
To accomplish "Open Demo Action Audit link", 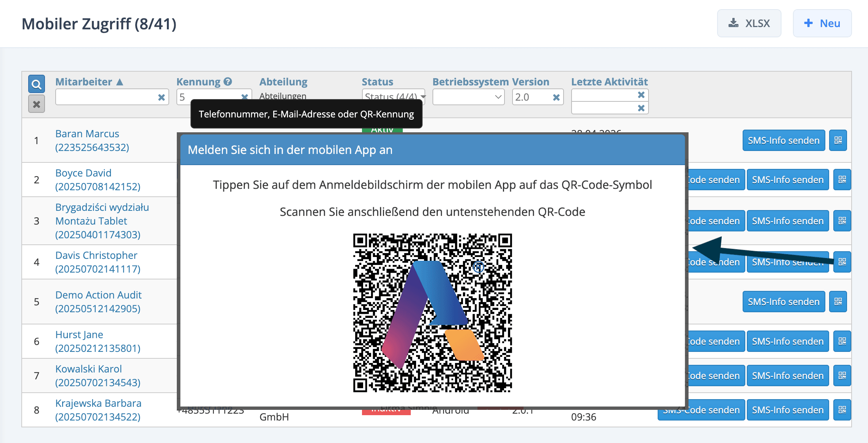I will [98, 302].
